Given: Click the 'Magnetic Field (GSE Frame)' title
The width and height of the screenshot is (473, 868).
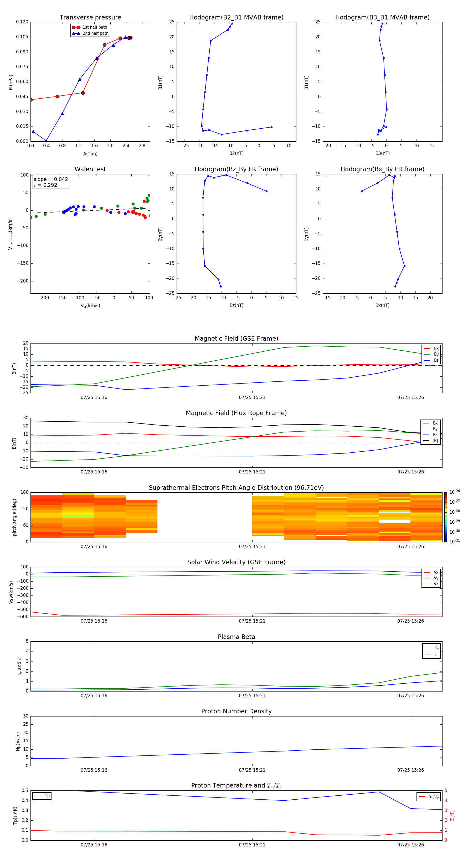Looking at the screenshot, I should tap(236, 339).
